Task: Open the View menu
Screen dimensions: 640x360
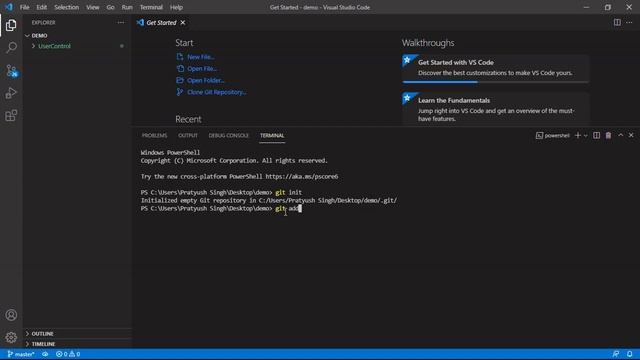Action: click(x=93, y=7)
